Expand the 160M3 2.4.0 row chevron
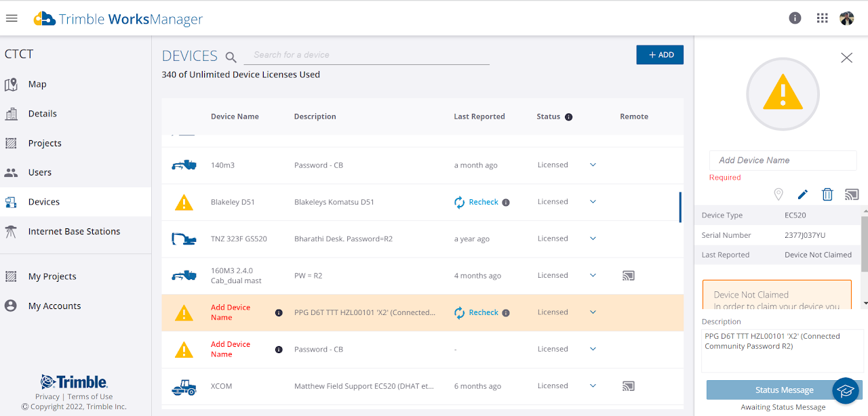868x416 pixels. point(593,275)
